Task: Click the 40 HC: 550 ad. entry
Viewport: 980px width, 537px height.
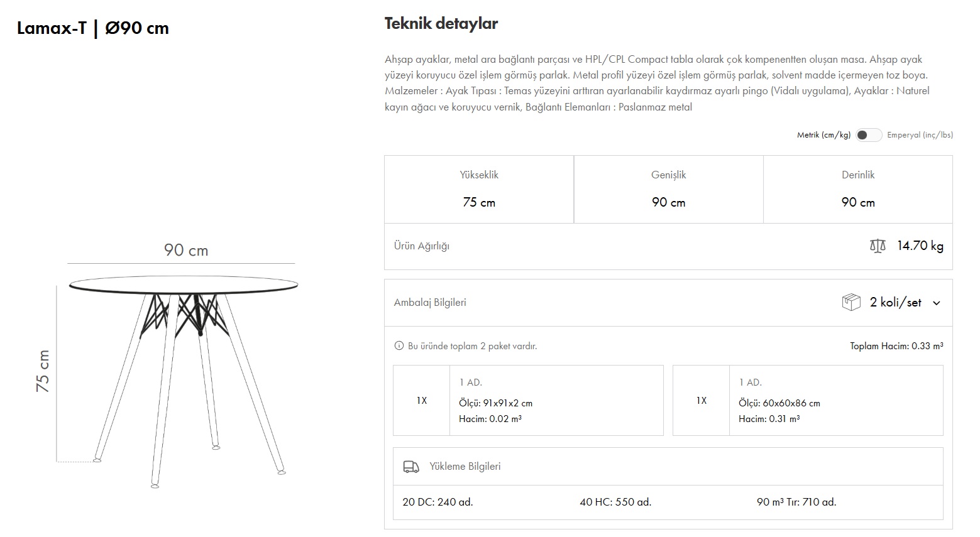Action: [x=615, y=502]
